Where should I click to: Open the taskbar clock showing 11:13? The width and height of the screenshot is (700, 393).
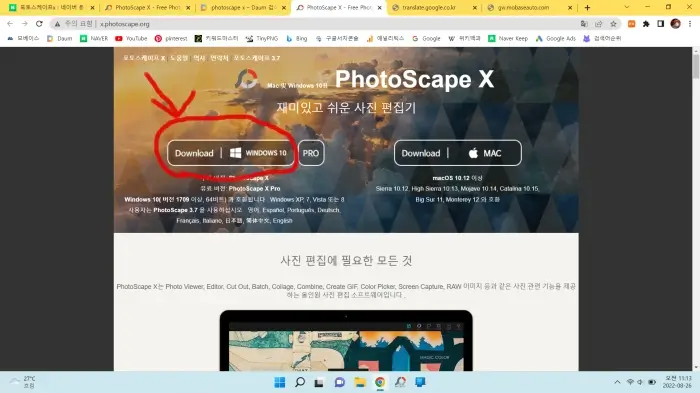677,382
